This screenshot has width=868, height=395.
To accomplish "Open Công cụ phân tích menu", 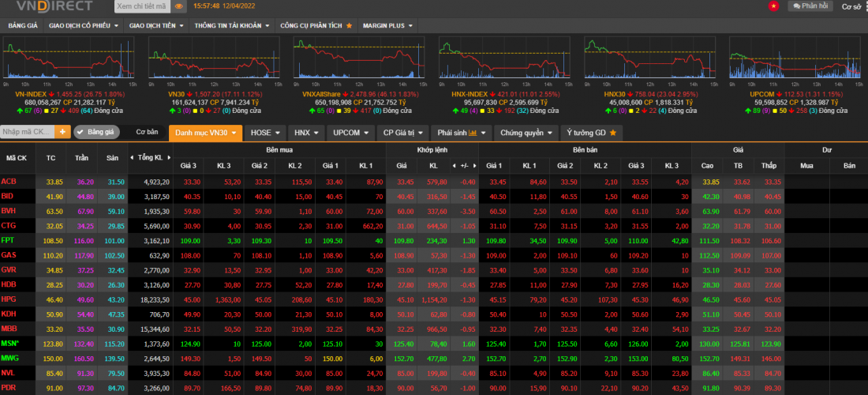I will point(316,25).
